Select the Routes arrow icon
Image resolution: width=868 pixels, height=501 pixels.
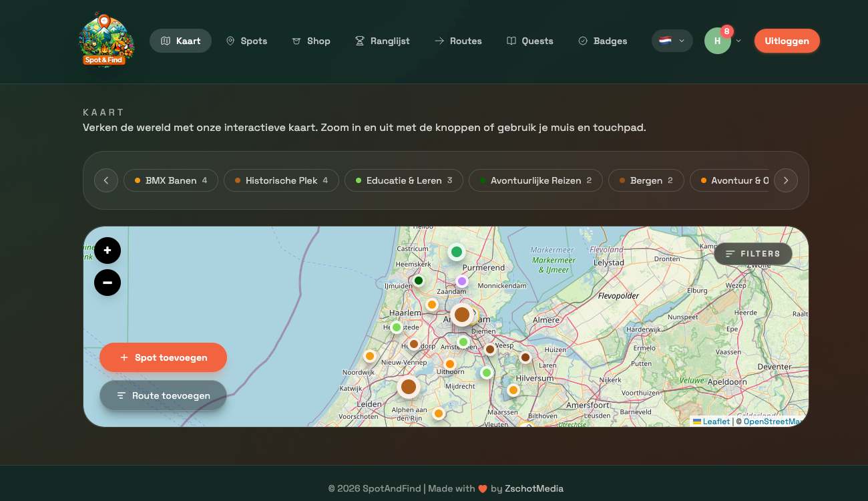(440, 41)
